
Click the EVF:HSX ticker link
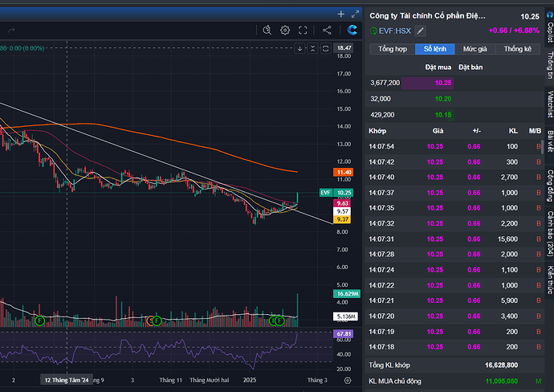pyautogui.click(x=395, y=31)
